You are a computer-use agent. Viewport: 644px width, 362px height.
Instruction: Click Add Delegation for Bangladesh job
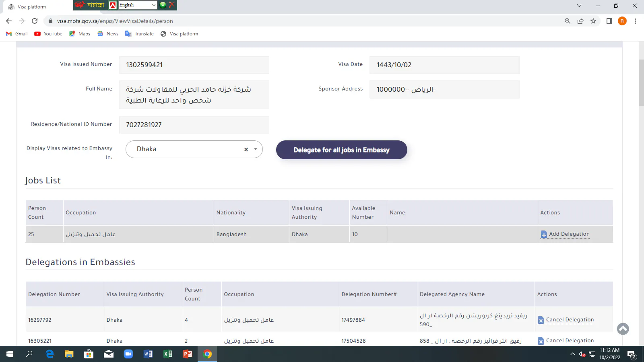click(x=565, y=234)
